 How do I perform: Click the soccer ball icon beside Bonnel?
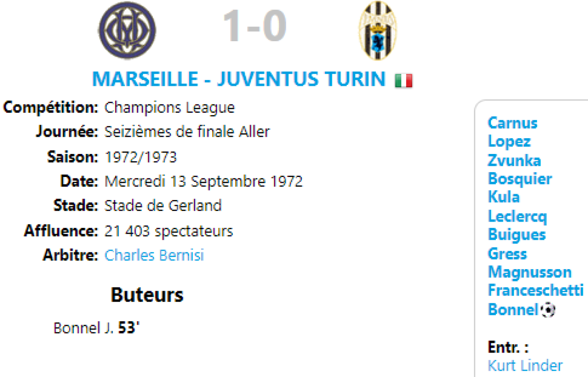(548, 310)
